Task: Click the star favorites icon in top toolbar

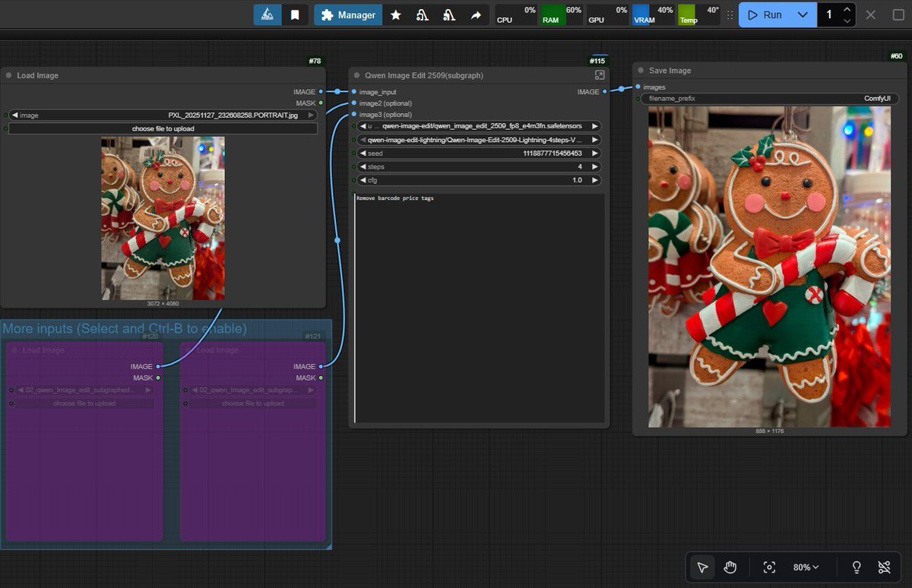Action: (x=396, y=15)
